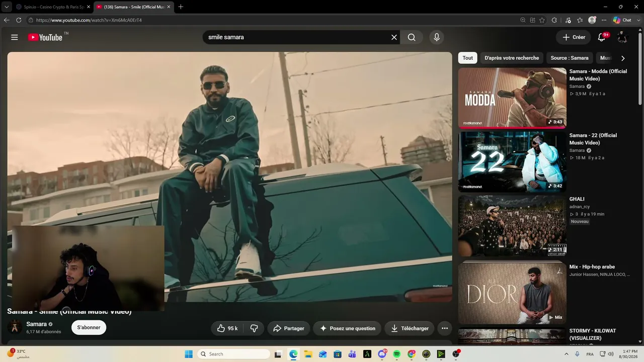644x362 pixels.
Task: Open browser extensions puzzle icon
Action: 554,20
